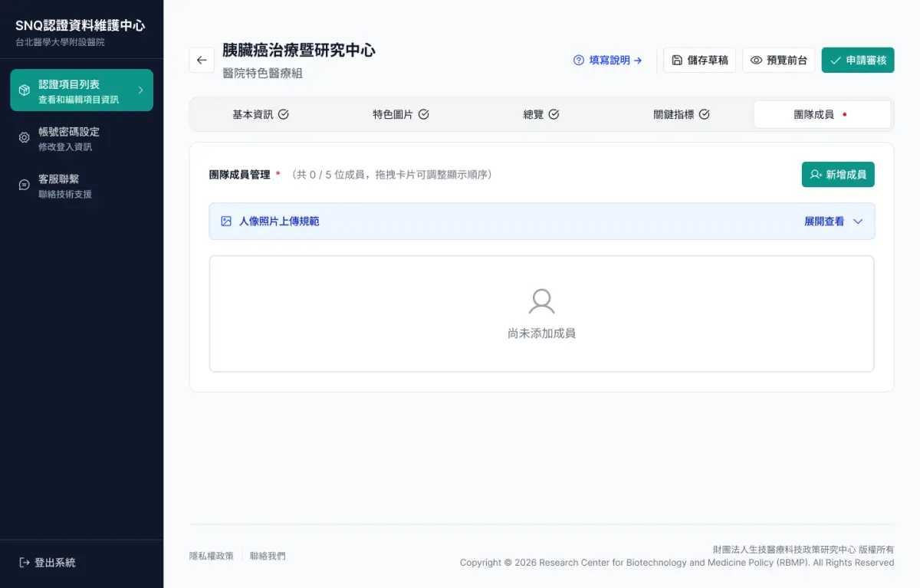Viewport: 920px width, 588px height.
Task: Click the chevron on 認證項目列表 sidebar entry
Action: pyautogui.click(x=141, y=90)
